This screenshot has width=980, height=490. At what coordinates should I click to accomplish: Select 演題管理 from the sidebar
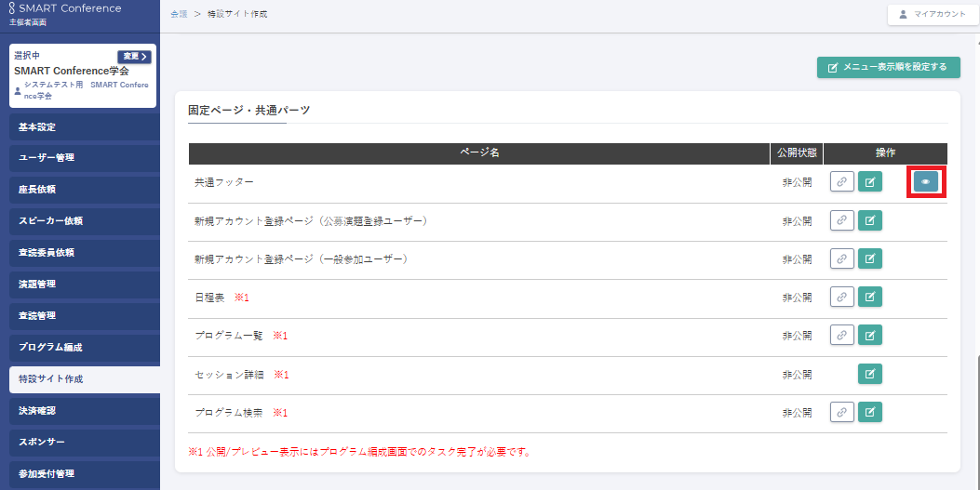pos(80,284)
